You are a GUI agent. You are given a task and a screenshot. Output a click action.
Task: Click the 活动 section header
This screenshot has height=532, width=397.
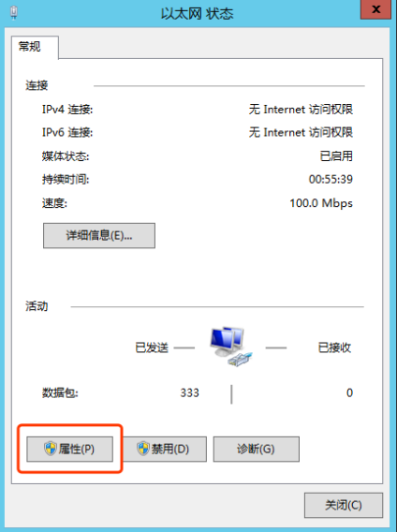[37, 306]
